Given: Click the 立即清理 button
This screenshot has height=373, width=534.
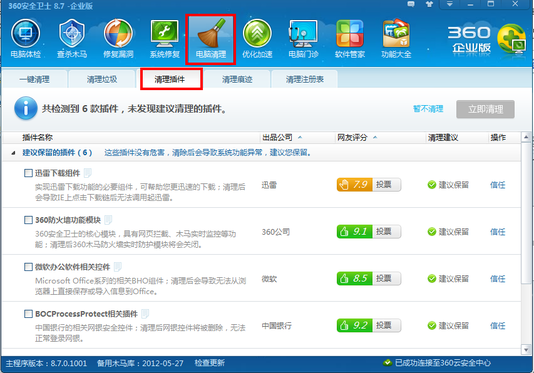Looking at the screenshot, I should [485, 109].
